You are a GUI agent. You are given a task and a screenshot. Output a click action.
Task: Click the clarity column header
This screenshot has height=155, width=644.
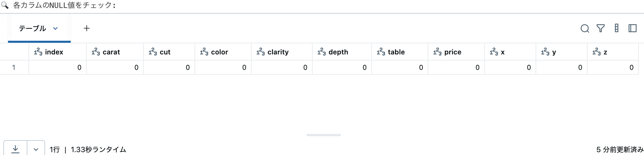tap(278, 52)
